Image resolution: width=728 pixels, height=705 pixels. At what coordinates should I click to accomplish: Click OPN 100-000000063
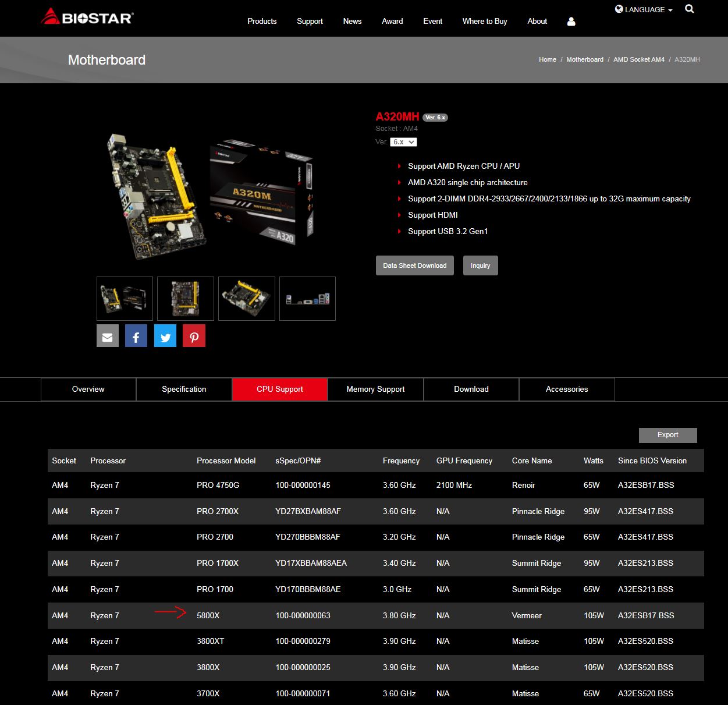(x=303, y=615)
